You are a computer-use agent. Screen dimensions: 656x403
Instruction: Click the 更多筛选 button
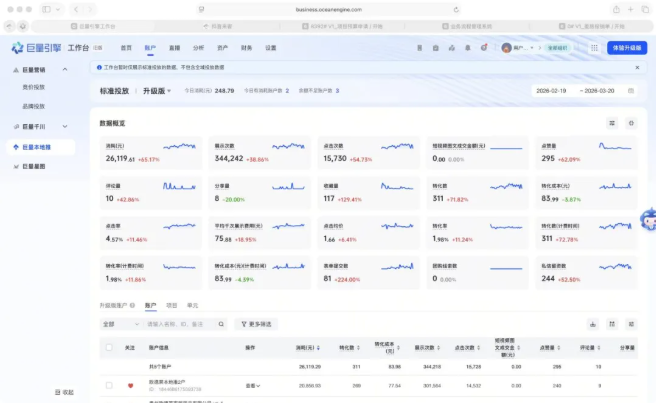(x=261, y=324)
